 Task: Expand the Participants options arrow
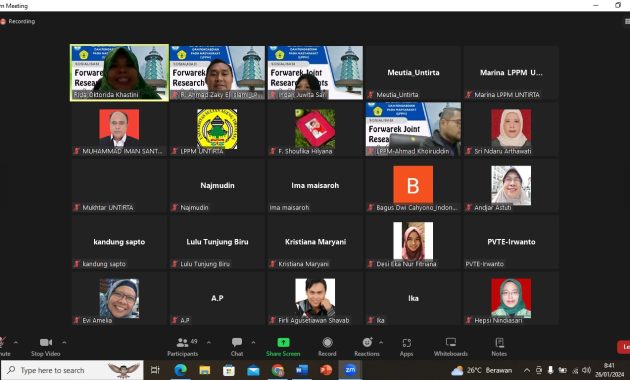[209, 343]
